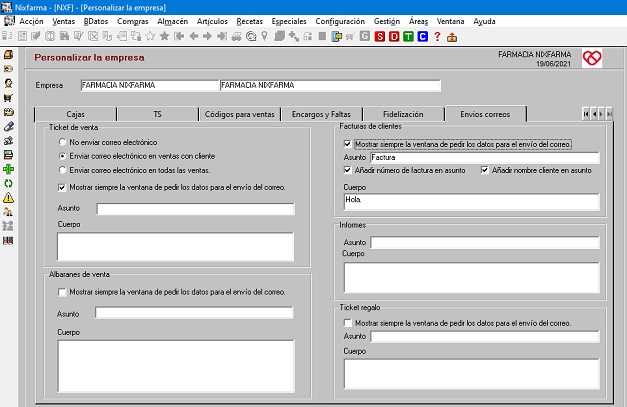Click the boxed X toolbar icon
The image size is (627, 407).
(93, 36)
